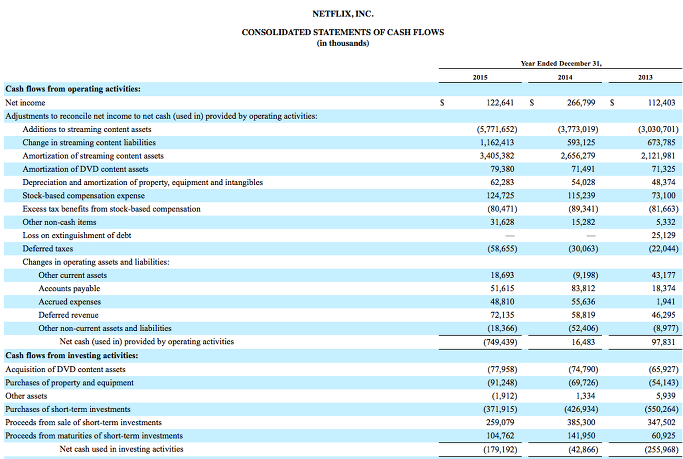Viewport: 683px width, 459px height.
Task: Select the value 46,295
Action: click(x=664, y=315)
